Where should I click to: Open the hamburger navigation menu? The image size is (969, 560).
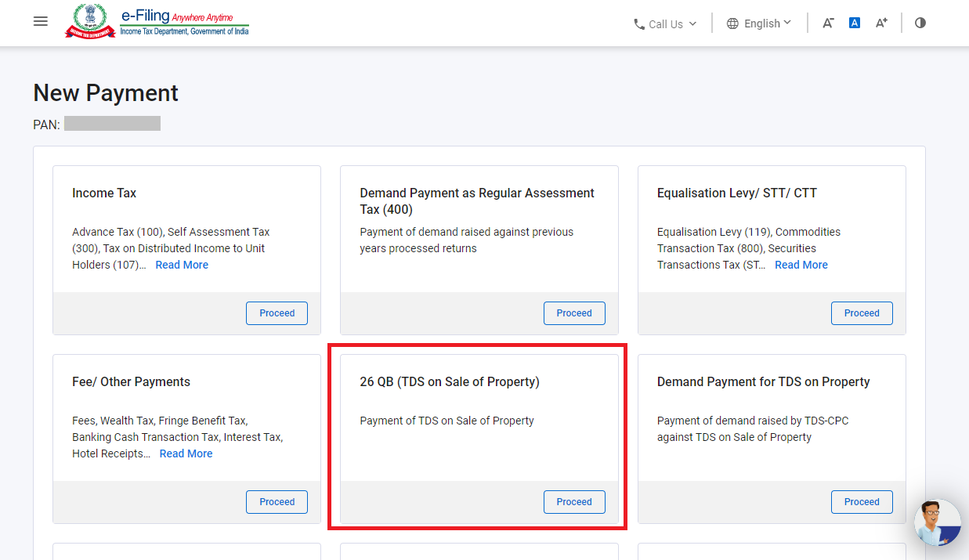[x=40, y=21]
